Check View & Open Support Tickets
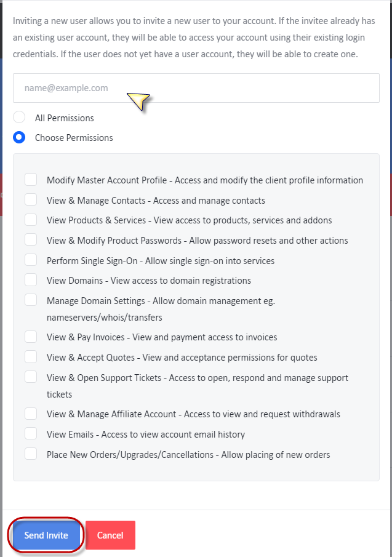 click(x=31, y=377)
